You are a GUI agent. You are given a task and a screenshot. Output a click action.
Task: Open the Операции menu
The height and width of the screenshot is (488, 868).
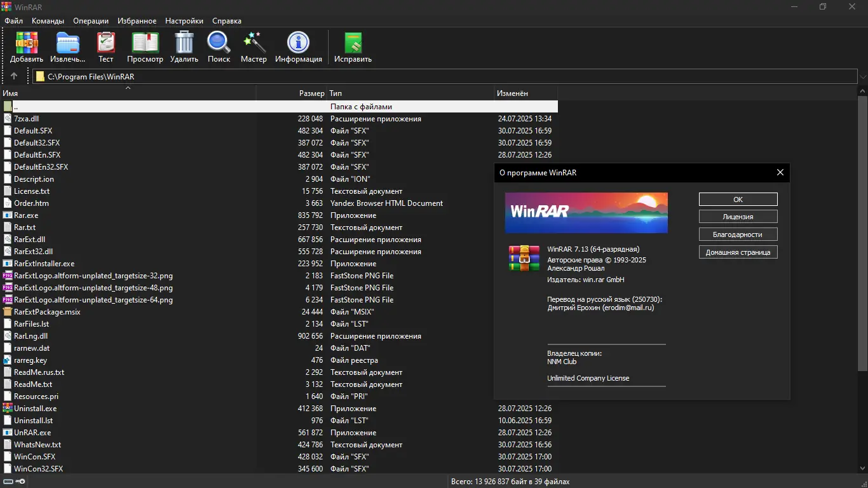click(91, 21)
